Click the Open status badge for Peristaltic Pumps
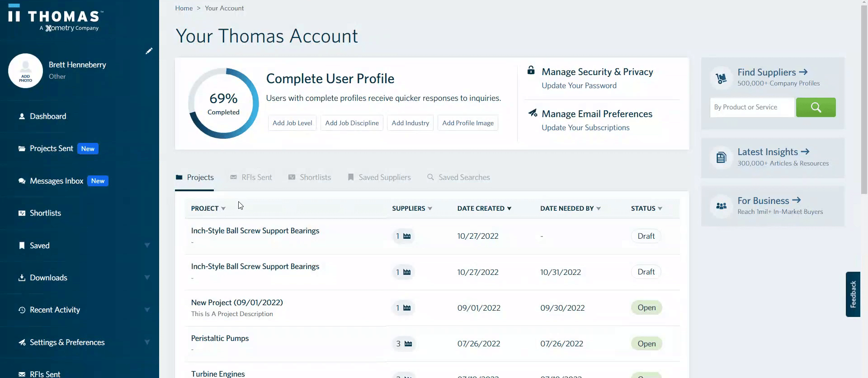 (646, 344)
